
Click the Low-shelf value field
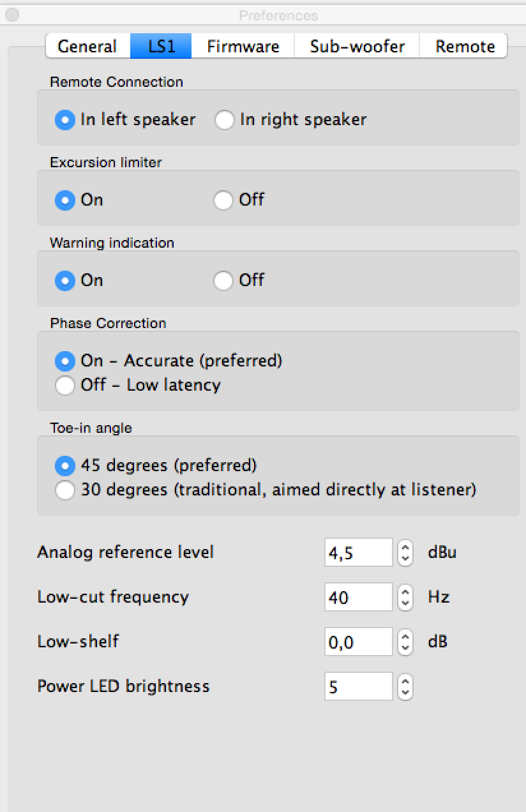(x=359, y=642)
